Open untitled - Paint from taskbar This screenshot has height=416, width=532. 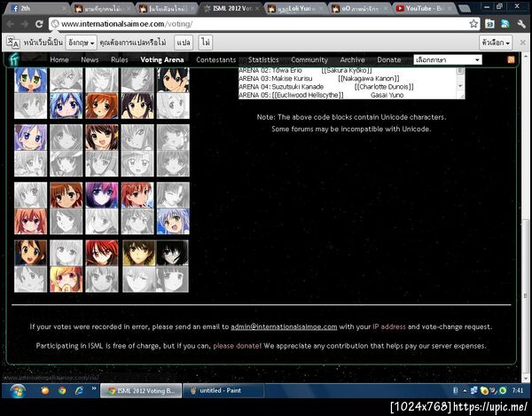point(223,390)
